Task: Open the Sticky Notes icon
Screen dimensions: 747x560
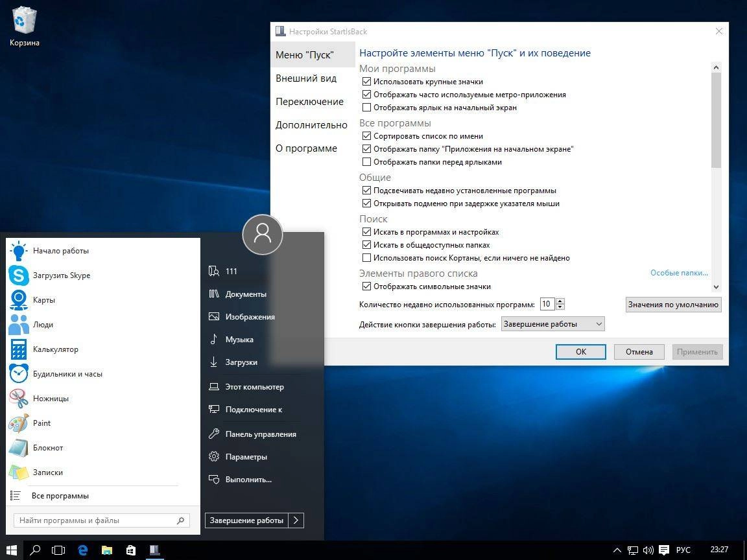Action: click(19, 472)
